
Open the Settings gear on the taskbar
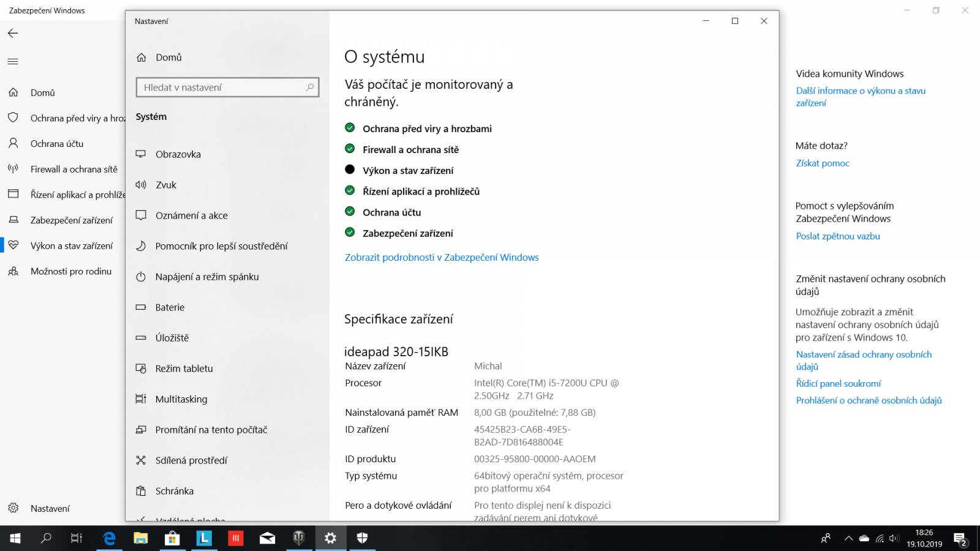click(x=330, y=538)
